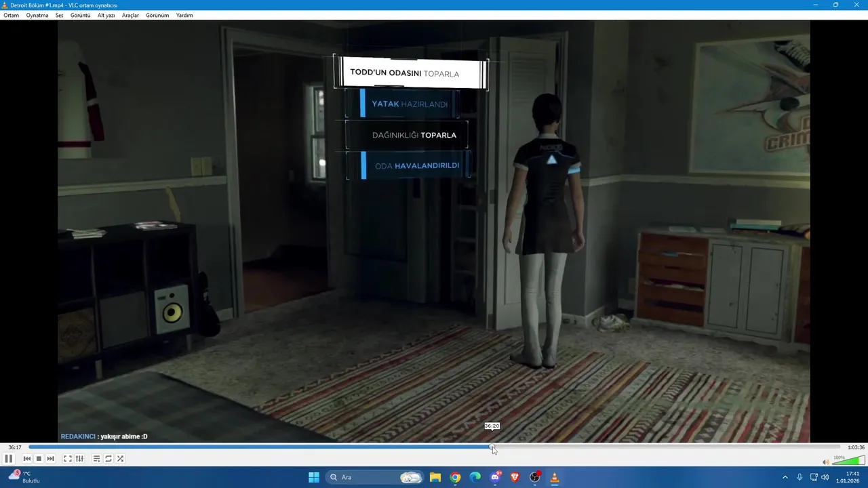Screen dimensions: 868x488
Task: Click total duration 1:03:36 label
Action: click(x=856, y=447)
